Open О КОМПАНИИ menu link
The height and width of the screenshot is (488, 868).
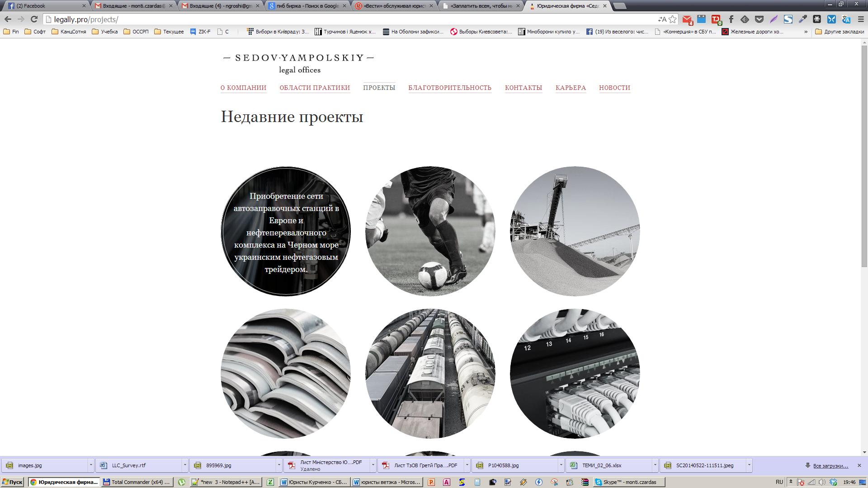pyautogui.click(x=243, y=88)
